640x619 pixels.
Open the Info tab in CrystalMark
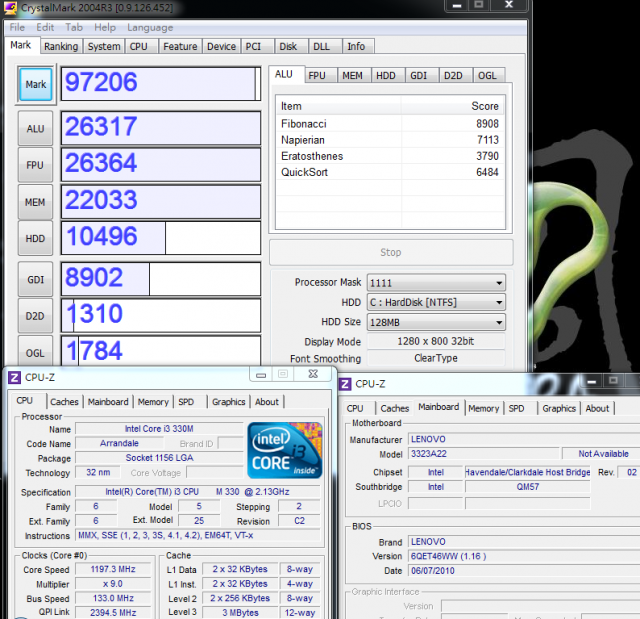356,47
